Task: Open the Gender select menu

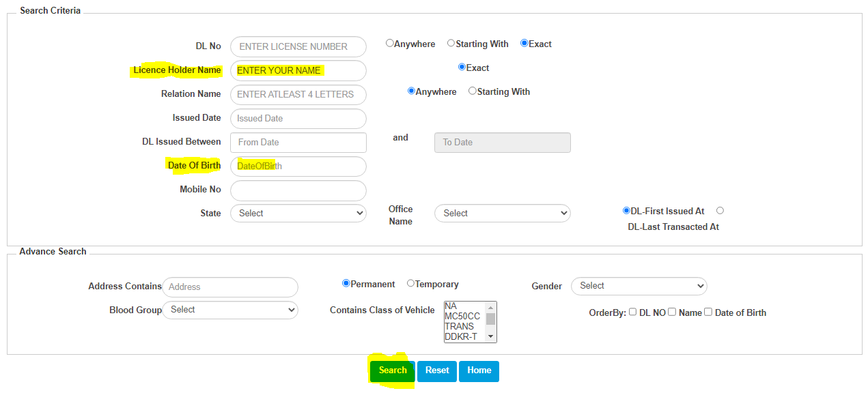Action: click(639, 286)
